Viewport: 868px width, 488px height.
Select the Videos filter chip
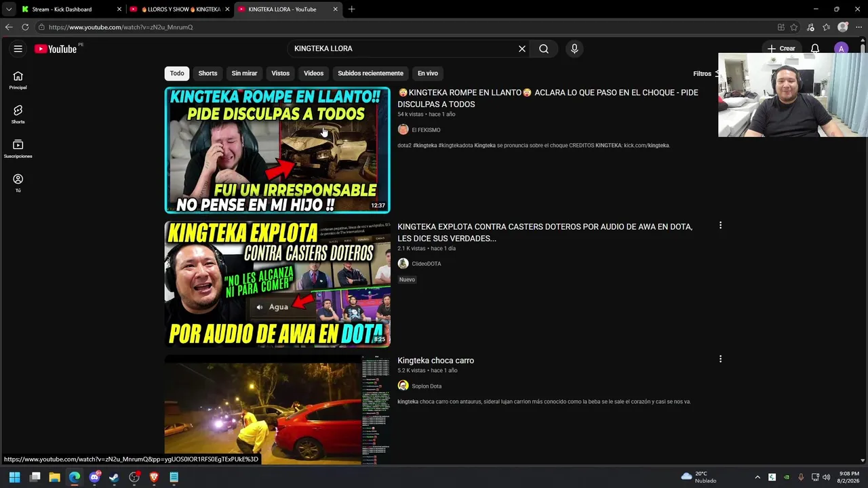[x=313, y=73]
